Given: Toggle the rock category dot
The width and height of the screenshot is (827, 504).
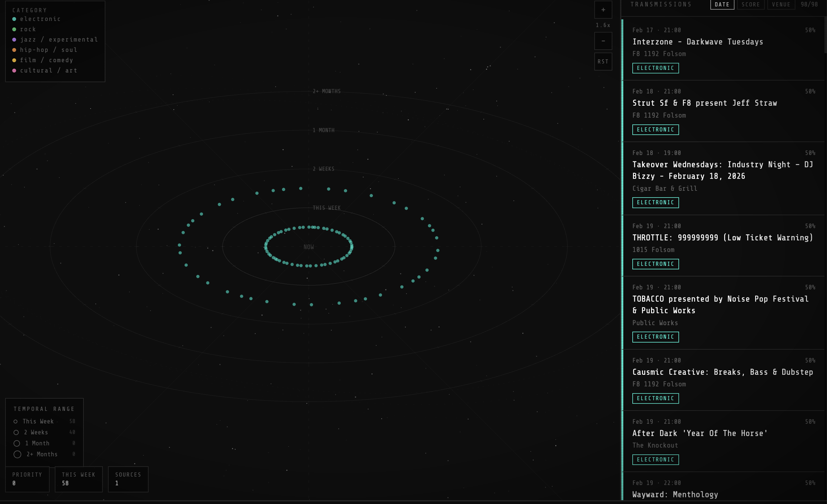Looking at the screenshot, I should [14, 29].
